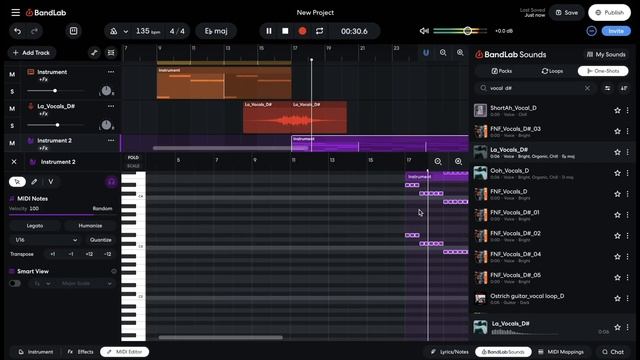This screenshot has height=360, width=640.
Task: Clear the sound search field
Action: [x=587, y=88]
